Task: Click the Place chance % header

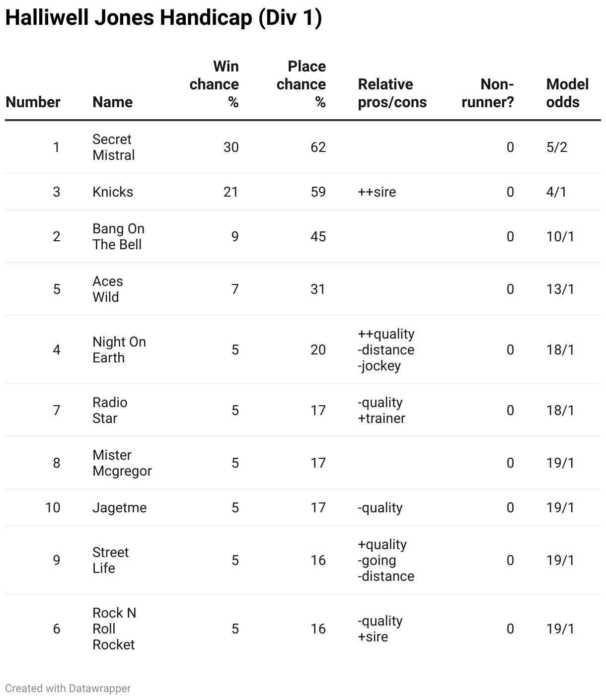Action: 301,84
